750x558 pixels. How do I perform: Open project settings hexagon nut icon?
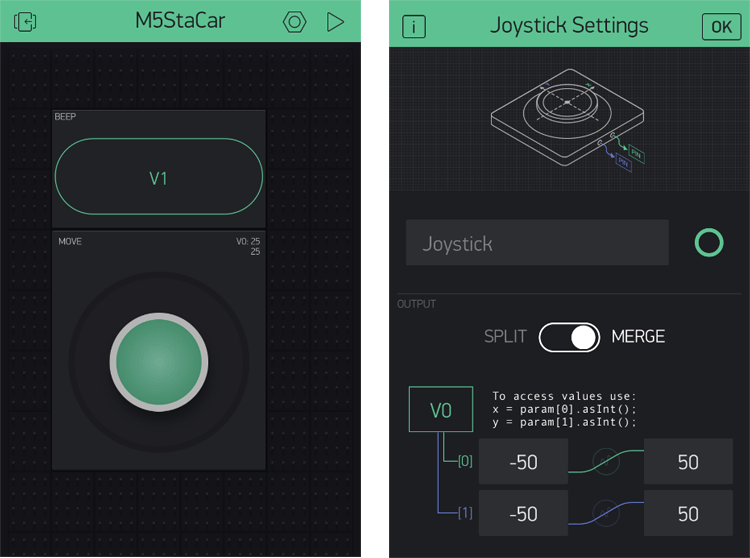294,22
